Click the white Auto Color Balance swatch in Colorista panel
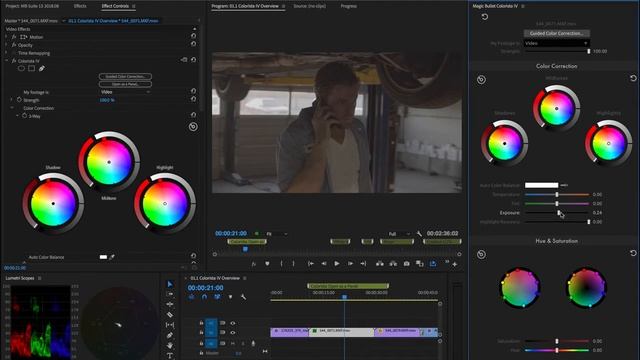The height and width of the screenshot is (360, 640). tap(541, 185)
